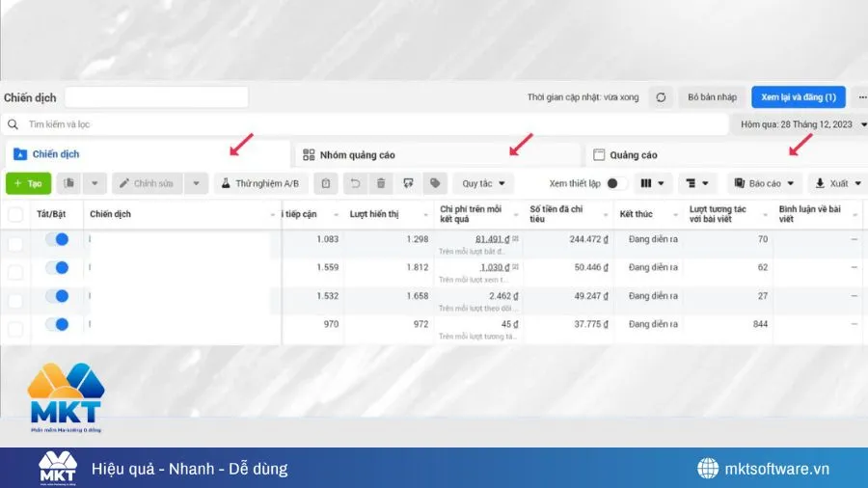Image resolution: width=868 pixels, height=488 pixels.
Task: Expand the Báo cáo dropdown menu
Action: (x=764, y=183)
